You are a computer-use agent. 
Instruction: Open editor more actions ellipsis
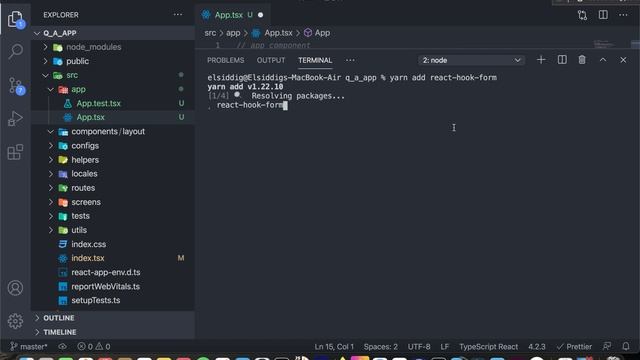pyautogui.click(x=623, y=15)
